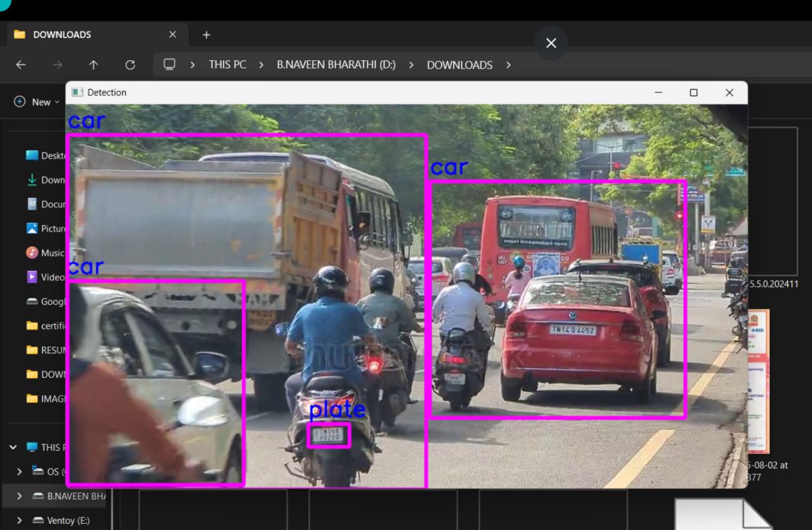
Task: Expand the OS (C:) drive node
Action: click(x=19, y=472)
